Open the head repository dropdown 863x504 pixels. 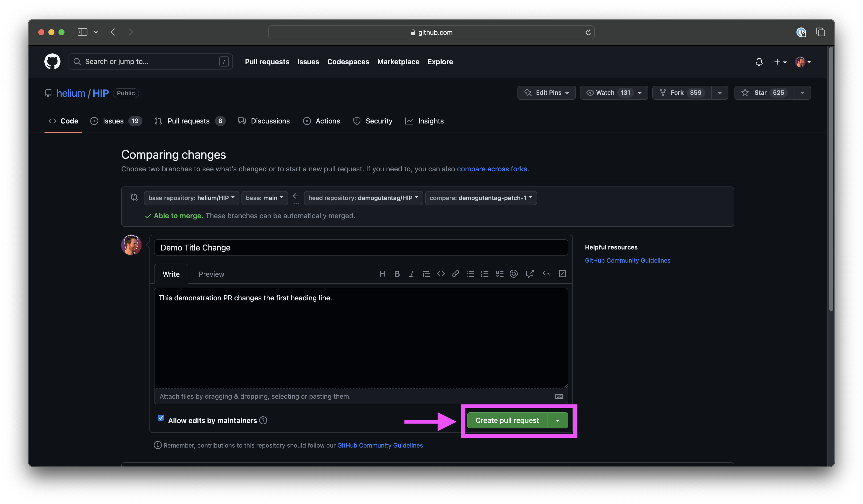click(x=363, y=198)
